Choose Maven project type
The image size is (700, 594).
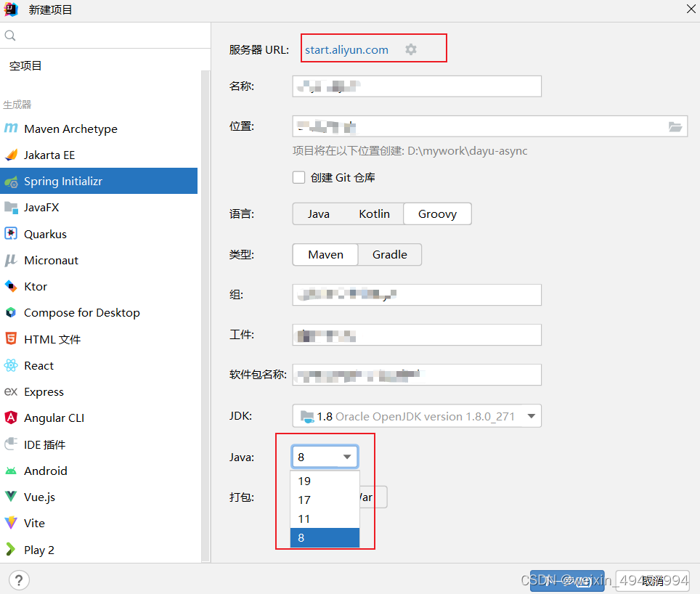tap(325, 255)
